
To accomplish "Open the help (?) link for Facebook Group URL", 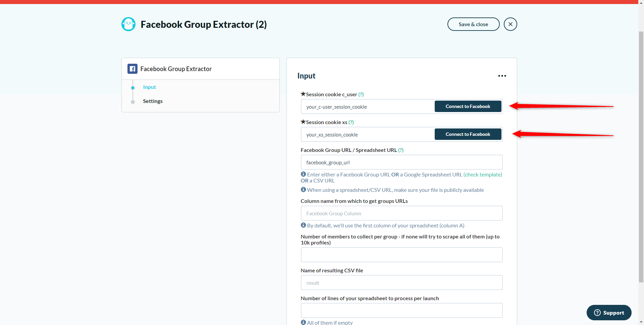I will click(401, 150).
